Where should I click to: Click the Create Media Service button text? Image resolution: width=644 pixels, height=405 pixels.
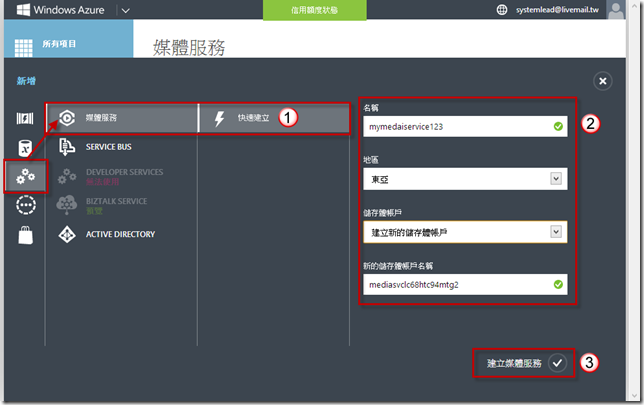pos(514,363)
